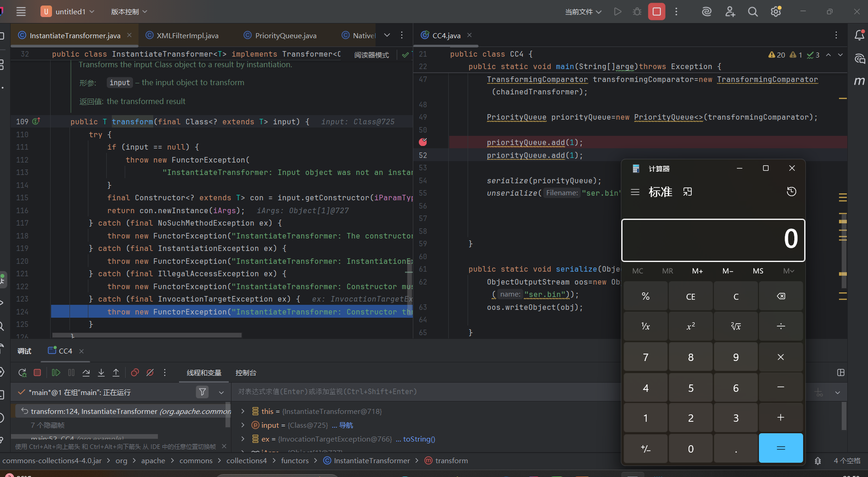Click the Step Into arrow icon
This screenshot has height=477, width=868.
point(101,372)
